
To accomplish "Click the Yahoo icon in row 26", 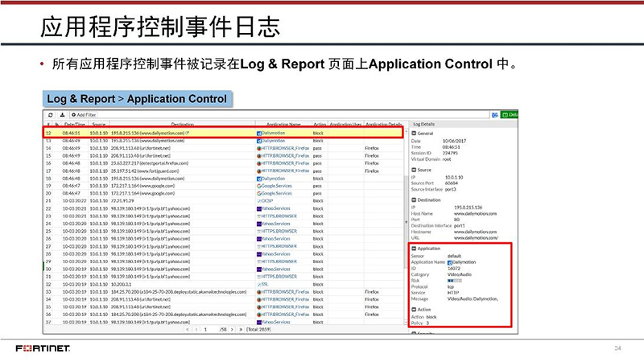I will tap(259, 239).
